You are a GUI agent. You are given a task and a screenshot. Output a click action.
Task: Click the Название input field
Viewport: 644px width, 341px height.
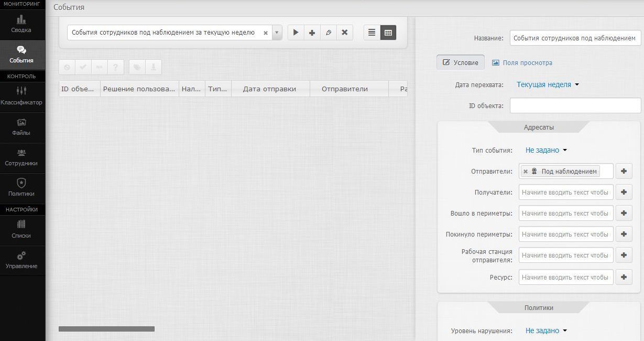tap(575, 38)
